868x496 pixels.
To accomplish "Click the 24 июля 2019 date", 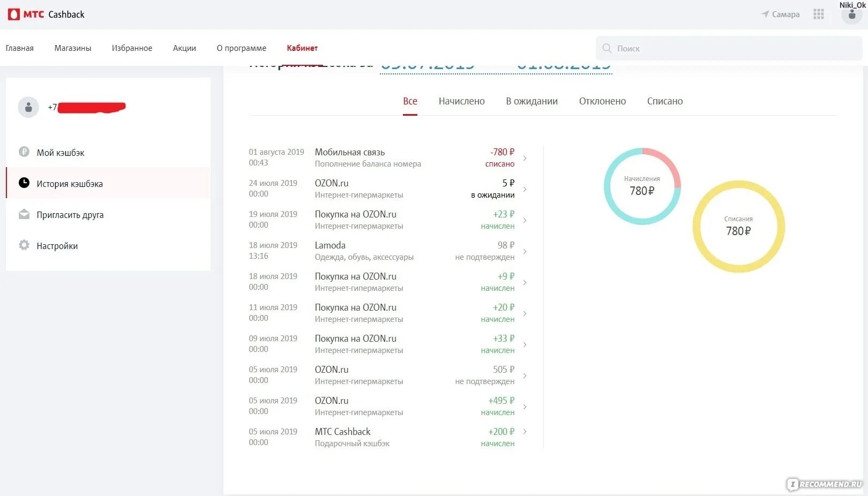I will [x=273, y=183].
